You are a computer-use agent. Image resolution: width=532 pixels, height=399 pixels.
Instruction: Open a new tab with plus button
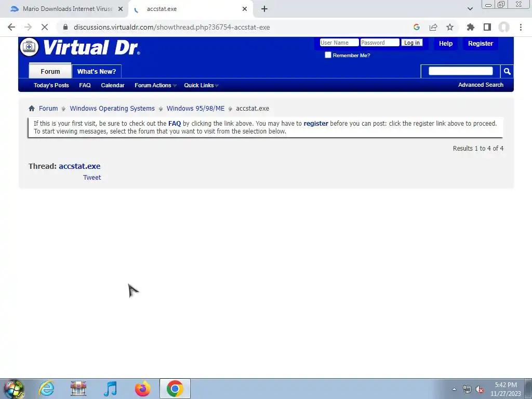point(264,9)
